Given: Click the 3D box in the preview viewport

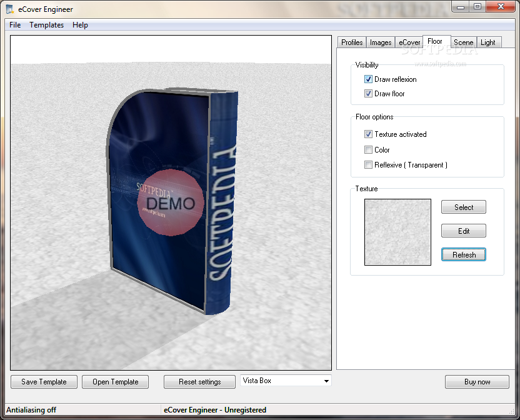Looking at the screenshot, I should [x=172, y=201].
